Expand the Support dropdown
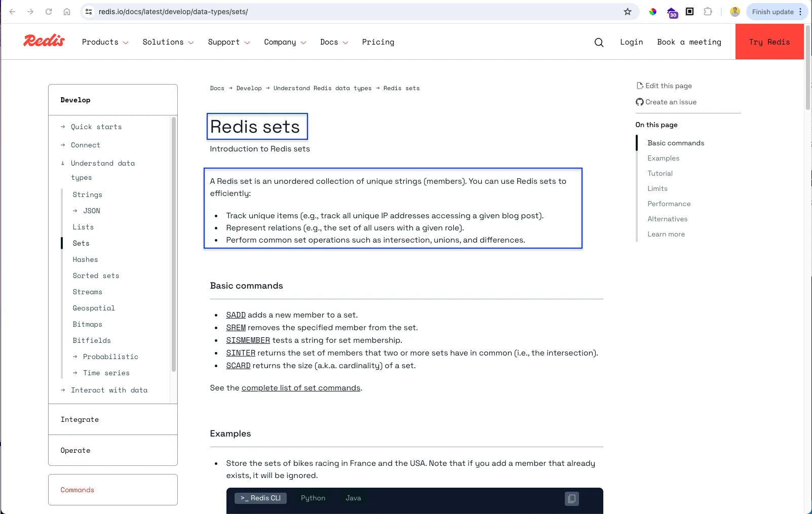Screen dimensions: 812x514 point(229,42)
